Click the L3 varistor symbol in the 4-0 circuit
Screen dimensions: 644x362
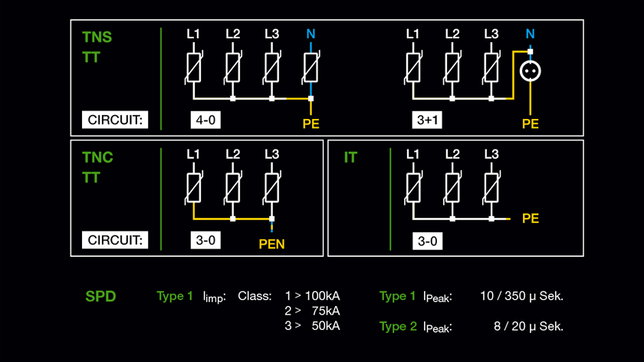click(x=271, y=67)
